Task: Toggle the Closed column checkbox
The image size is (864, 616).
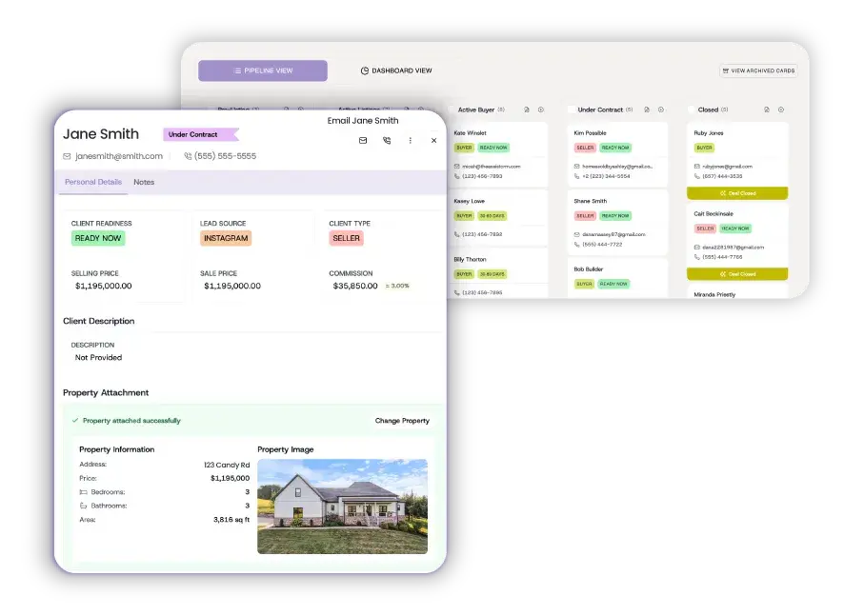Action: [x=692, y=109]
